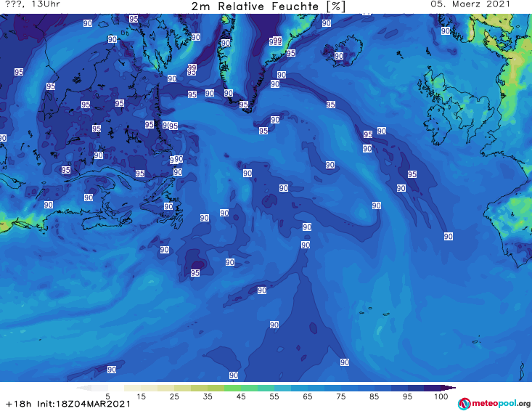532x411 pixels.
Task: Click the date '05. Maerz 2021'
Action: (x=470, y=4)
